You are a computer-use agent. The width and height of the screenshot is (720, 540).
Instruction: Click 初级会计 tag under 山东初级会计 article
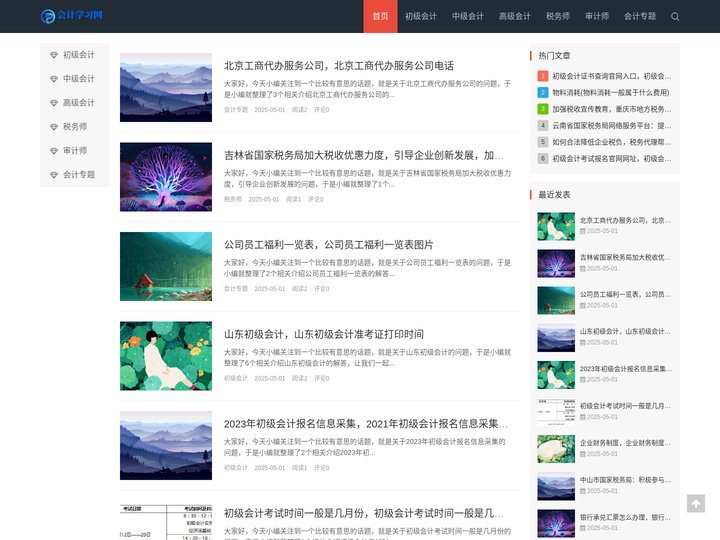[x=236, y=378]
